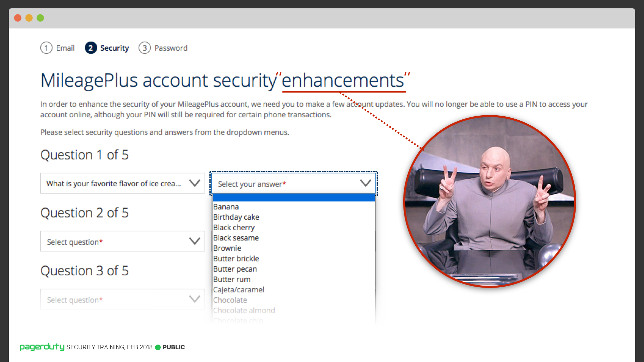Viewport: 644px width, 362px height.
Task: Click the yellow minimize window button
Action: [x=29, y=18]
